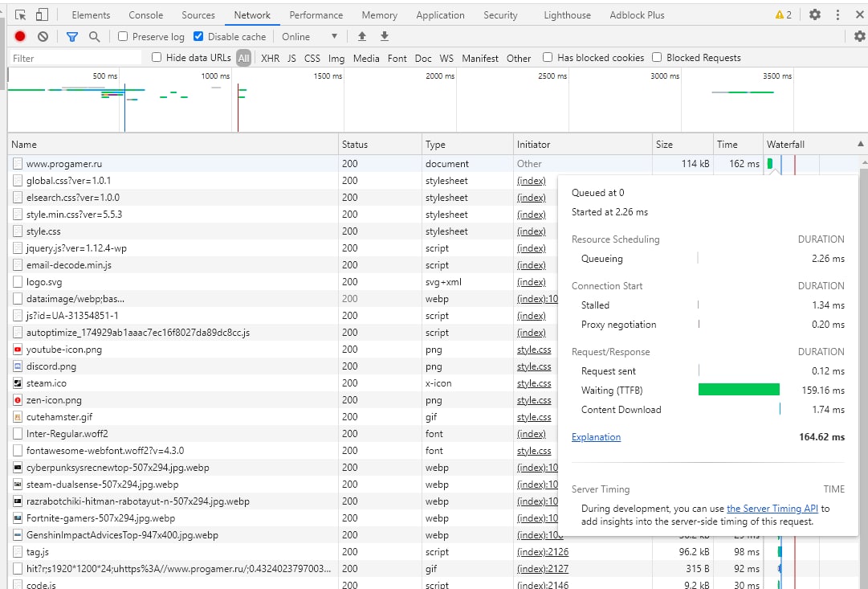This screenshot has height=589, width=868.
Task: Enable the Preserve log checkbox
Action: coord(123,36)
